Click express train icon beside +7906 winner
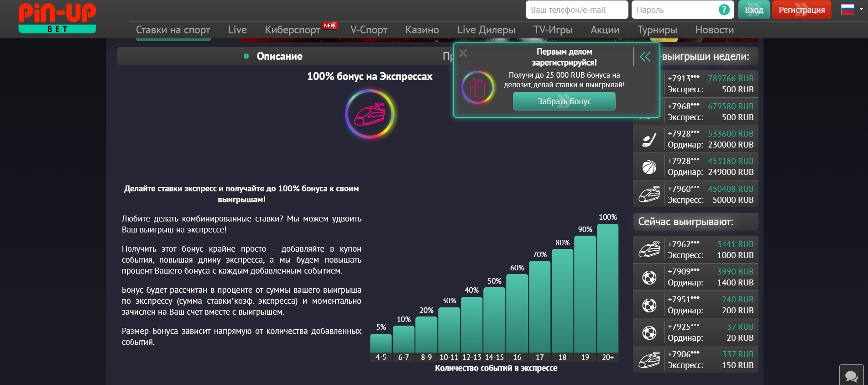 point(649,360)
